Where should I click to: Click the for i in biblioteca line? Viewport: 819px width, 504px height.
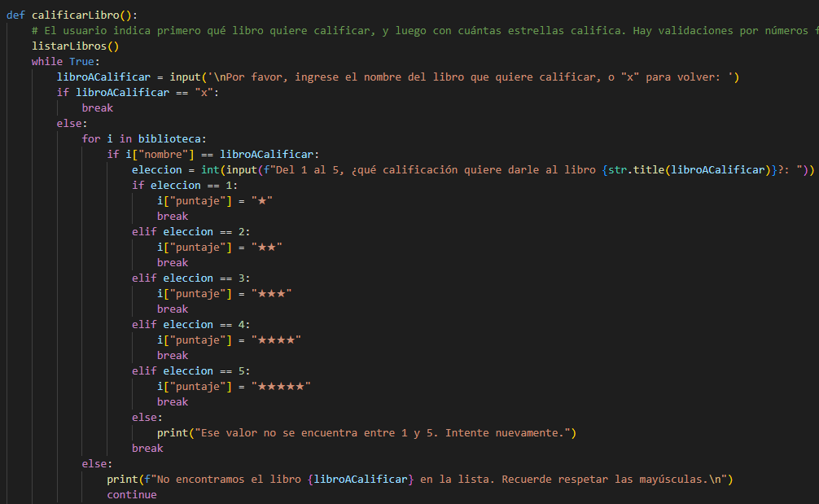click(143, 139)
